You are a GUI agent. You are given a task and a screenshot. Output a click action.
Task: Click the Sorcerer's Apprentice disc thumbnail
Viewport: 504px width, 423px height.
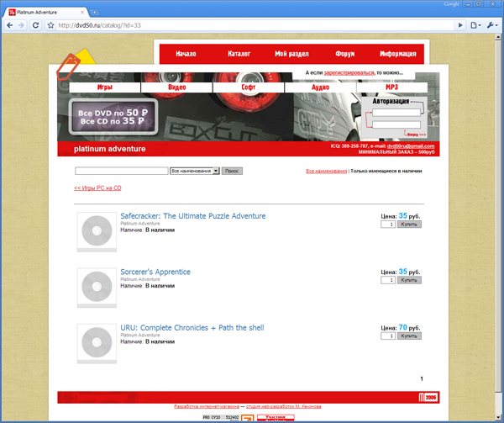[97, 288]
